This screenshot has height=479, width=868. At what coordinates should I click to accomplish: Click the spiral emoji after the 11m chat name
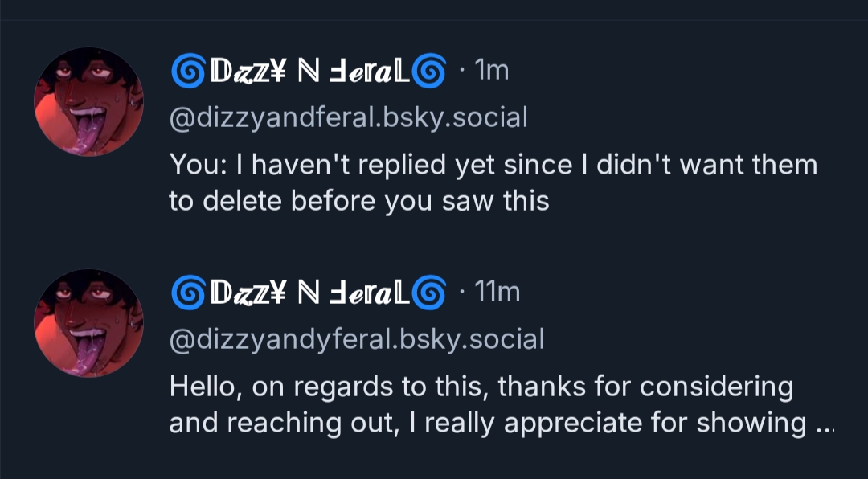(428, 292)
